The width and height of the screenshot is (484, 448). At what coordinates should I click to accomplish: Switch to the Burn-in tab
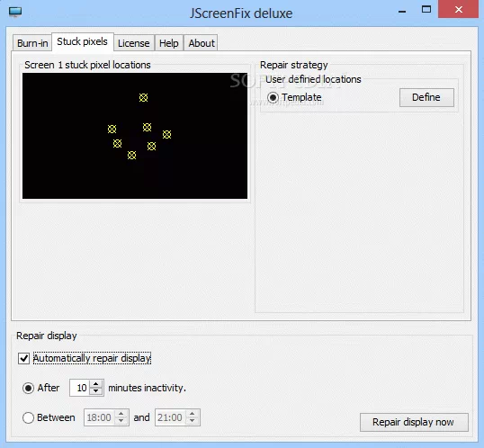32,43
